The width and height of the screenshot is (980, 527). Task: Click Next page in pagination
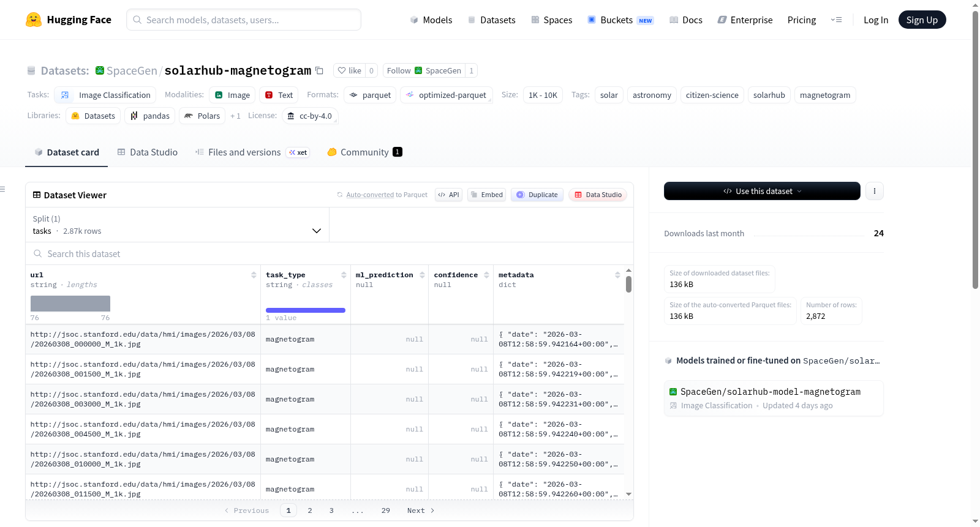421,510
